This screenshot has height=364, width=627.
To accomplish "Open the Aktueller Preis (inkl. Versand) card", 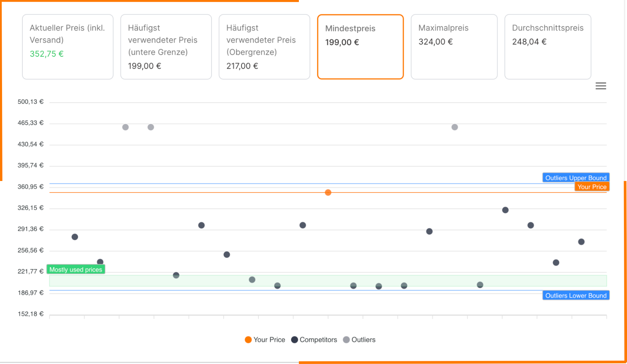I will pos(68,47).
